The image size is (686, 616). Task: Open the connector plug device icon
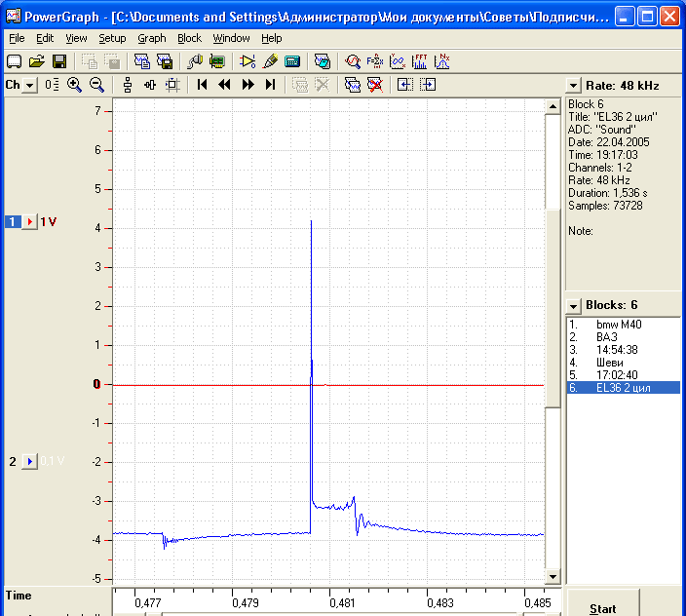[x=195, y=61]
